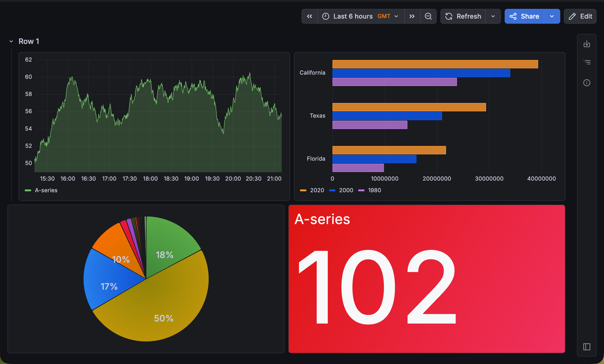This screenshot has width=604, height=364.
Task: Toggle the 1980 series in bar chart legend
Action: pos(374,190)
